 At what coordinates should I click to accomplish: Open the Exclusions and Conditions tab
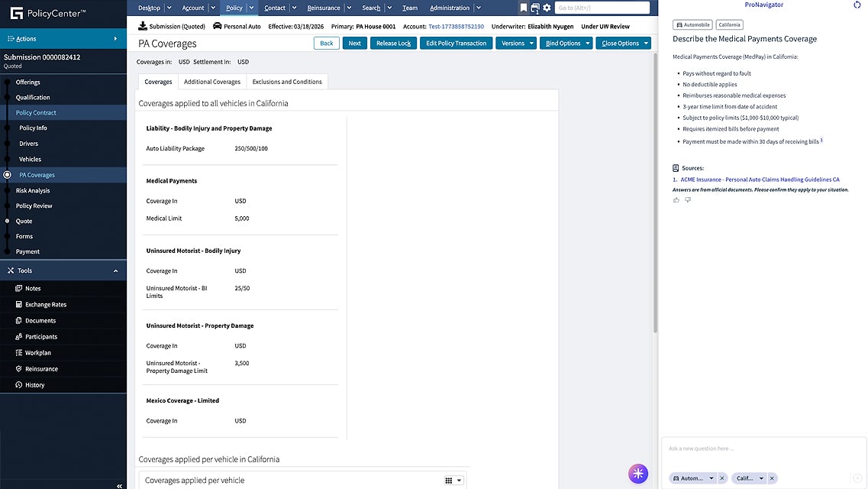pos(287,82)
